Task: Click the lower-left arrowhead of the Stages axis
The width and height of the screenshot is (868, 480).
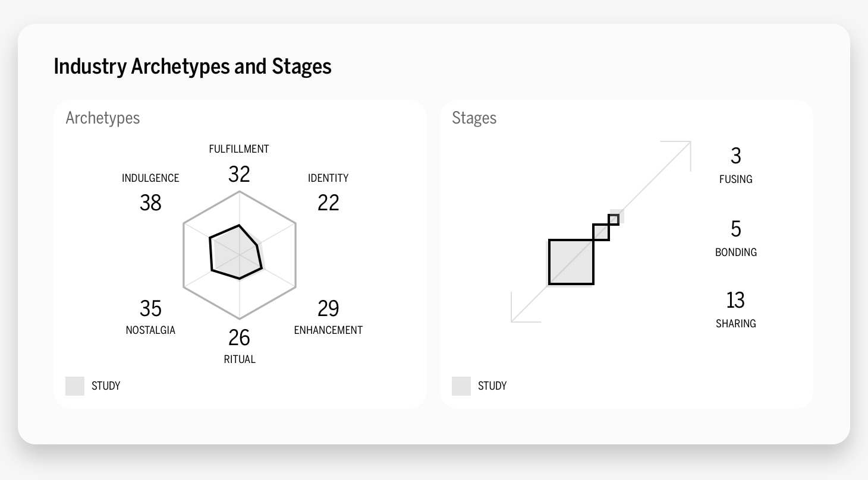Action: [x=520, y=314]
